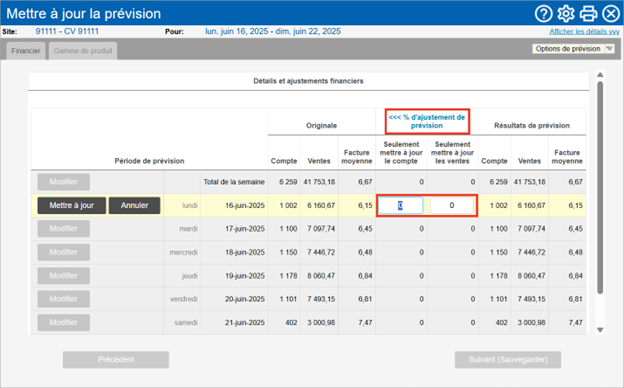Click the Annuler button for lundi
Viewport: 624px width, 388px height.
point(135,205)
